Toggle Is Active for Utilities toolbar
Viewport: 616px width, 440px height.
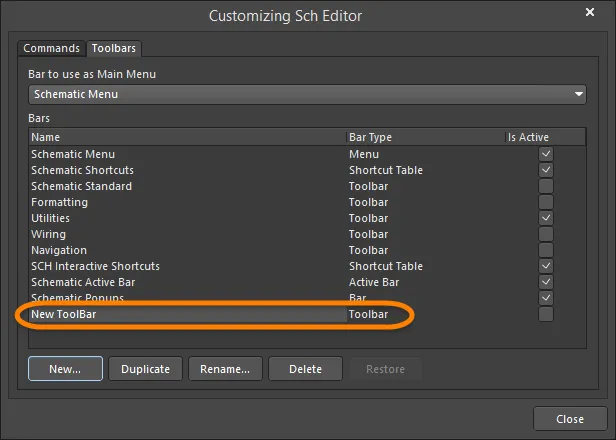point(546,218)
